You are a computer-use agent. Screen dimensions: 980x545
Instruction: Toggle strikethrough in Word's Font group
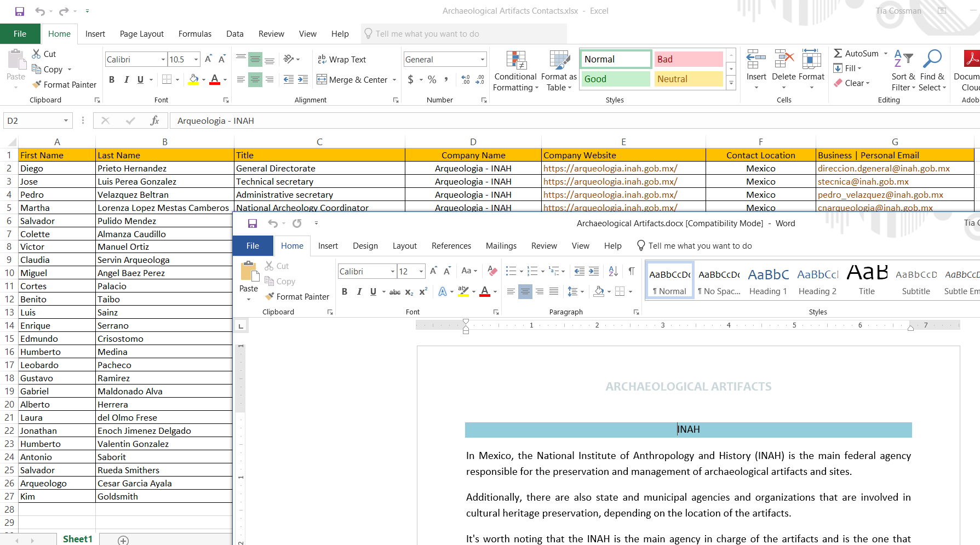[395, 292]
